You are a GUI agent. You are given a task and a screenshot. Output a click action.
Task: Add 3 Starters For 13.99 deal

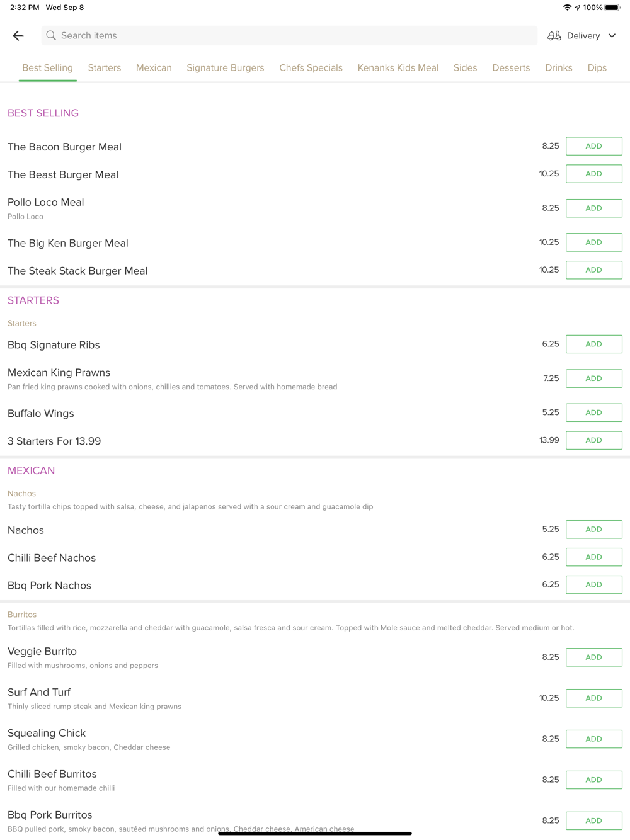click(593, 440)
